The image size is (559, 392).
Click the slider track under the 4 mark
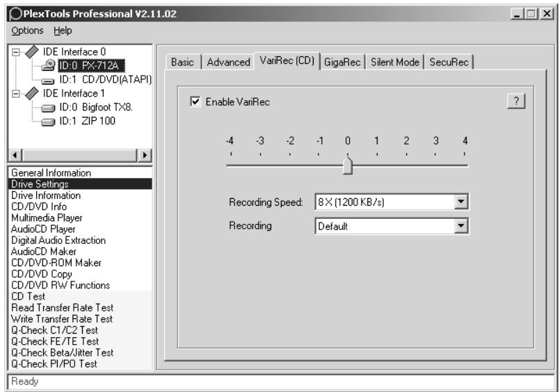[464, 165]
